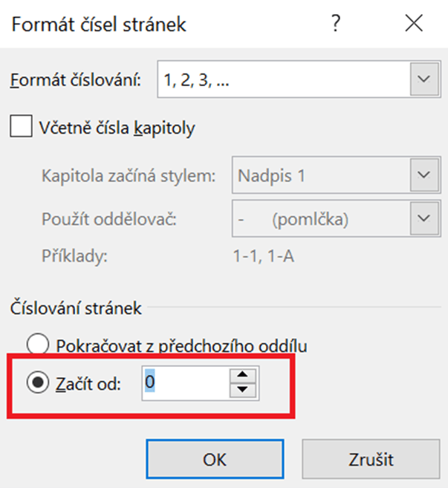
Task: Click the Formát číslování label
Action: (x=77, y=80)
